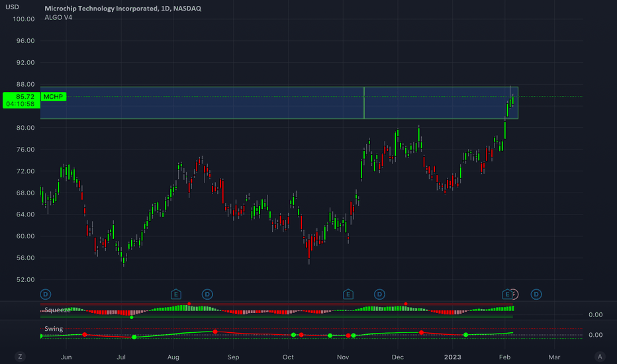Click the 92.00 price axis label
Screen dimensions: 617x364
point(26,63)
